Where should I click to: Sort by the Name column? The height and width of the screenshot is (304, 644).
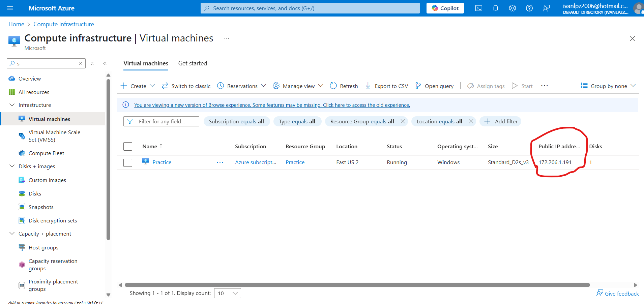coord(152,146)
